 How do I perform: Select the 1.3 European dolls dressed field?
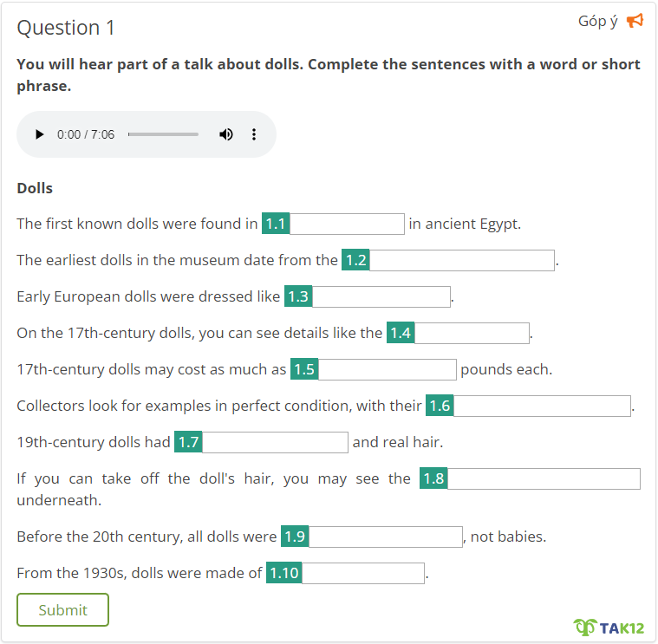pyautogui.click(x=381, y=296)
